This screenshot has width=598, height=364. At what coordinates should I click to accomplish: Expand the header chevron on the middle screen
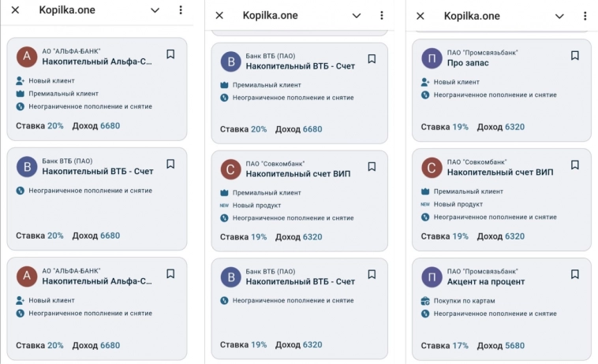tap(357, 16)
